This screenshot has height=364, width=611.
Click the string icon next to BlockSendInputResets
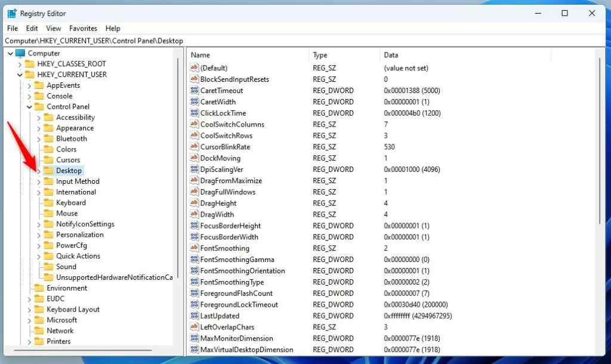(x=194, y=79)
